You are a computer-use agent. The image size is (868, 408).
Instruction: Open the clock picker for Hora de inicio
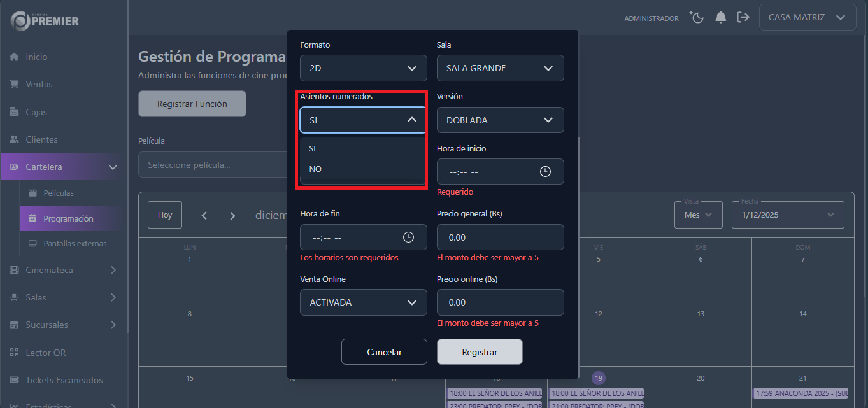coord(546,171)
